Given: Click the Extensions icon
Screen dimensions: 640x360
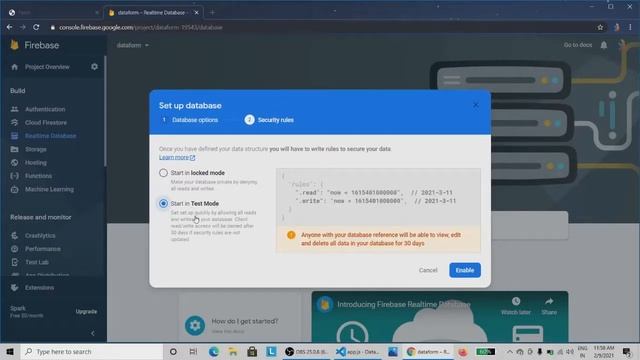Looking at the screenshot, I should pos(15,287).
